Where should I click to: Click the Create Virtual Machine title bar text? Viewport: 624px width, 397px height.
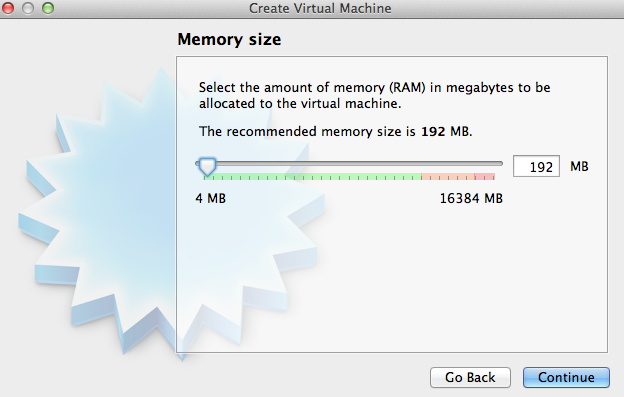pos(320,8)
